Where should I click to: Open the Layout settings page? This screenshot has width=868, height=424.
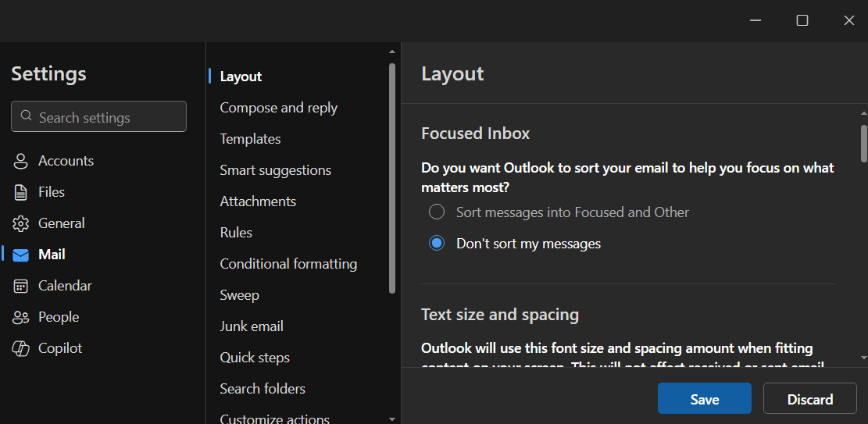[x=241, y=77]
